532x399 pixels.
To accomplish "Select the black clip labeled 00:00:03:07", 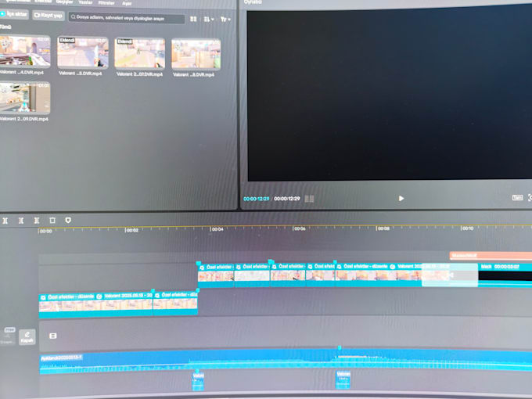I will 505,274.
